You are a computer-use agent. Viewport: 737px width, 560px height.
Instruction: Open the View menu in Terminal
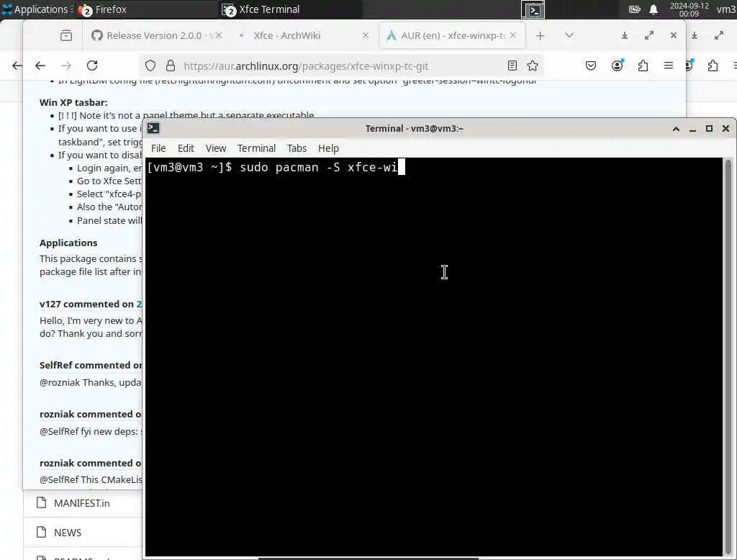coord(216,148)
